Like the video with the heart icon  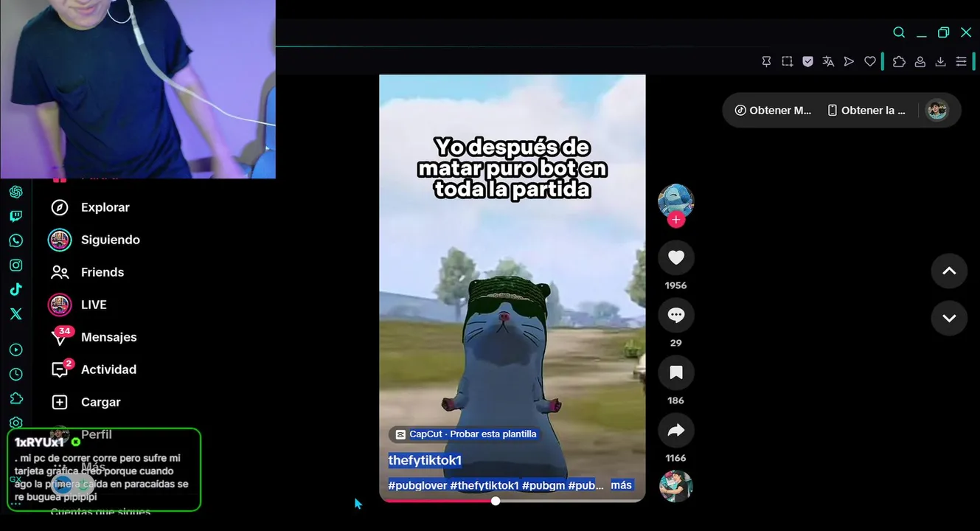676,257
